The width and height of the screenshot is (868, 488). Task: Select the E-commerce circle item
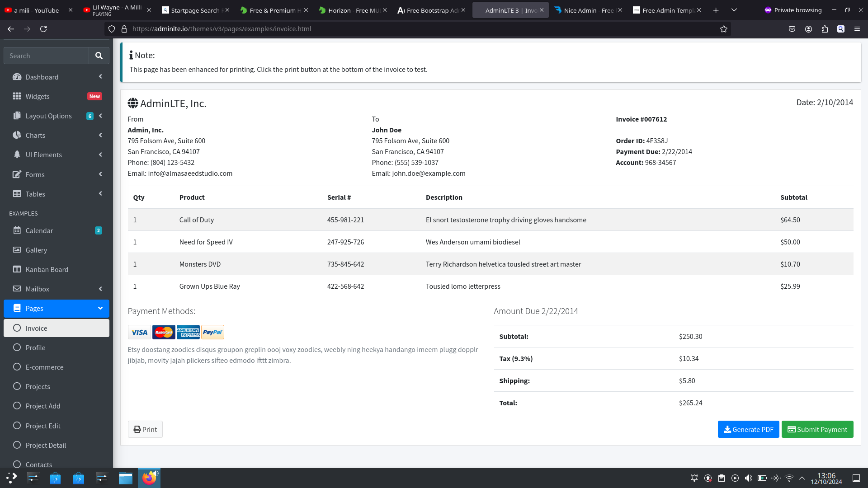pos(44,367)
